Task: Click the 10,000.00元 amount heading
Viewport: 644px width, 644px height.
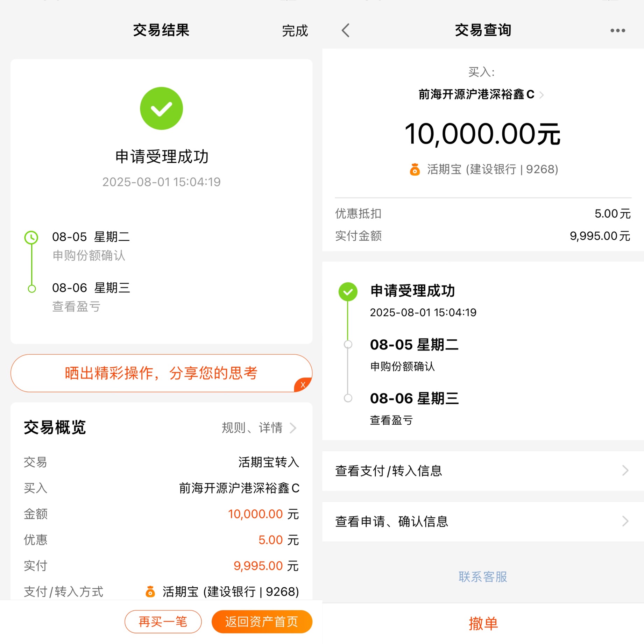Action: click(x=483, y=134)
